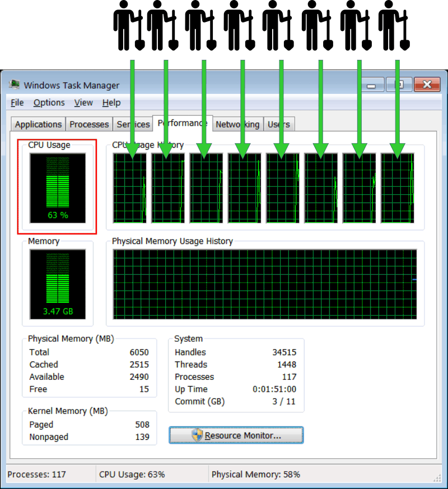Open the File menu
Image resolution: width=448 pixels, height=489 pixels.
tap(17, 102)
